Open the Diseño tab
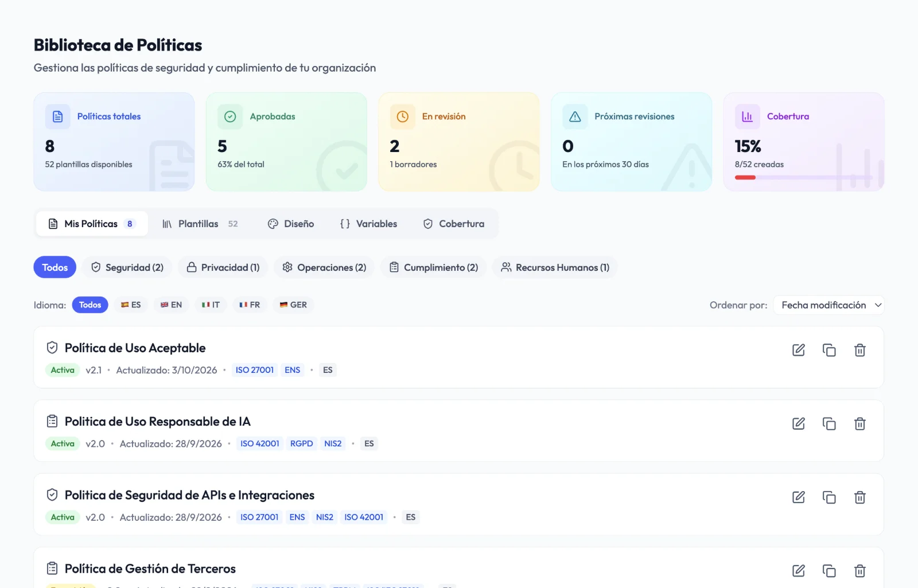The image size is (918, 588). pos(291,224)
